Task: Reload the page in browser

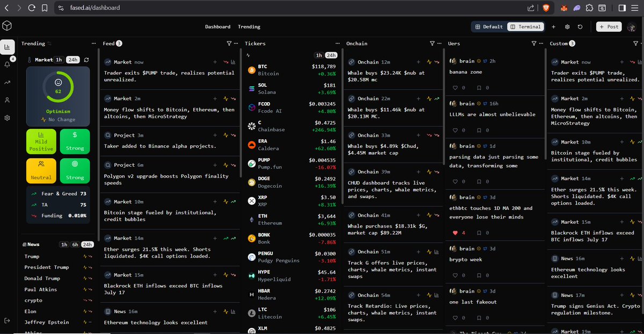Action: click(x=32, y=8)
